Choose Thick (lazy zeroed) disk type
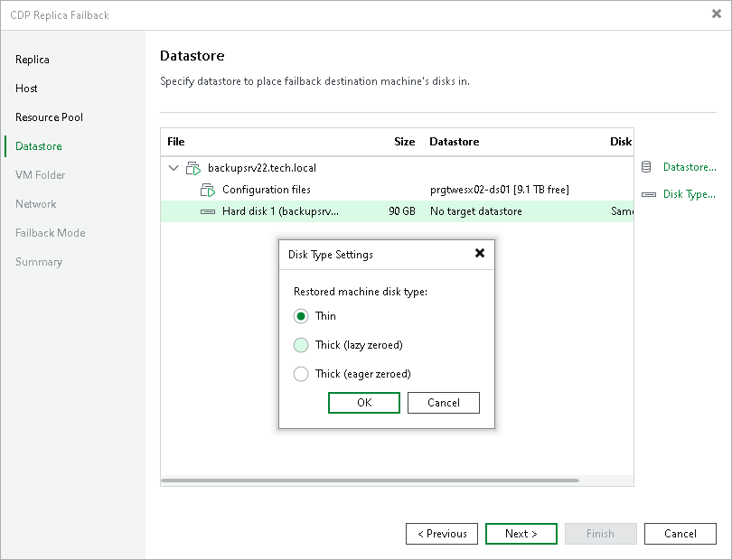This screenshot has height=560, width=732. tap(301, 345)
